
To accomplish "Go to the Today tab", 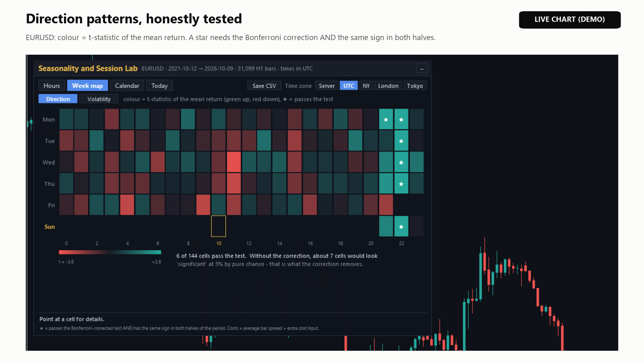I will [160, 86].
